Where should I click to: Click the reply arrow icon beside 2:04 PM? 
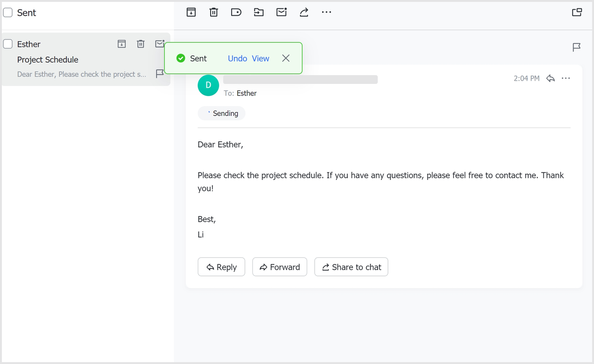point(550,78)
